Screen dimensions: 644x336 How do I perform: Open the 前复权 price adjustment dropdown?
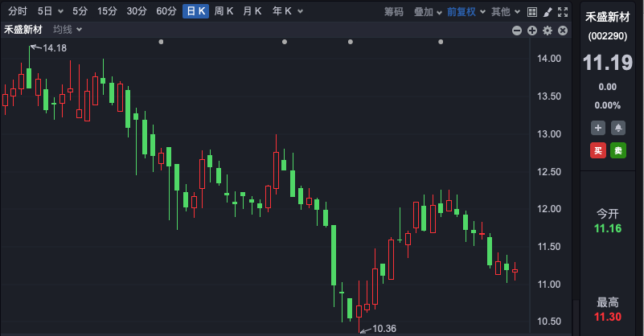pyautogui.click(x=466, y=12)
